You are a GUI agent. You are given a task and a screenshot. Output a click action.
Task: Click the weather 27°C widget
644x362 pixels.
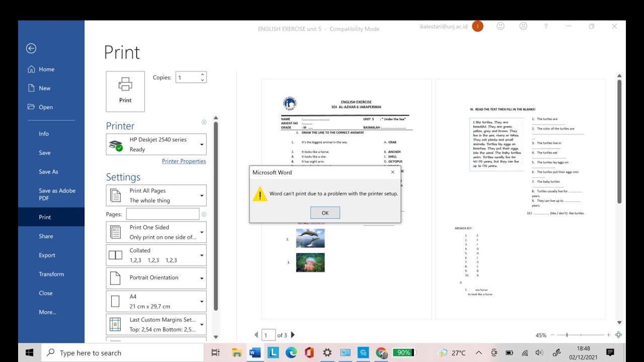click(x=452, y=353)
